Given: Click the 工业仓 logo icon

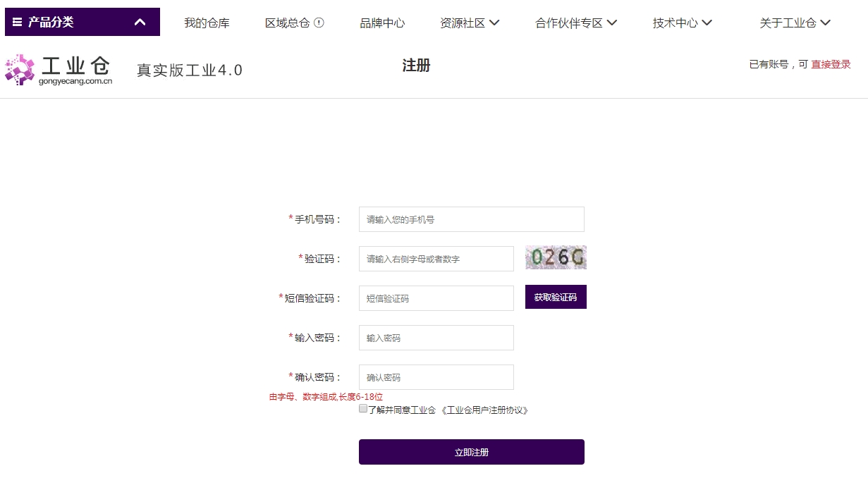Looking at the screenshot, I should tap(20, 70).
